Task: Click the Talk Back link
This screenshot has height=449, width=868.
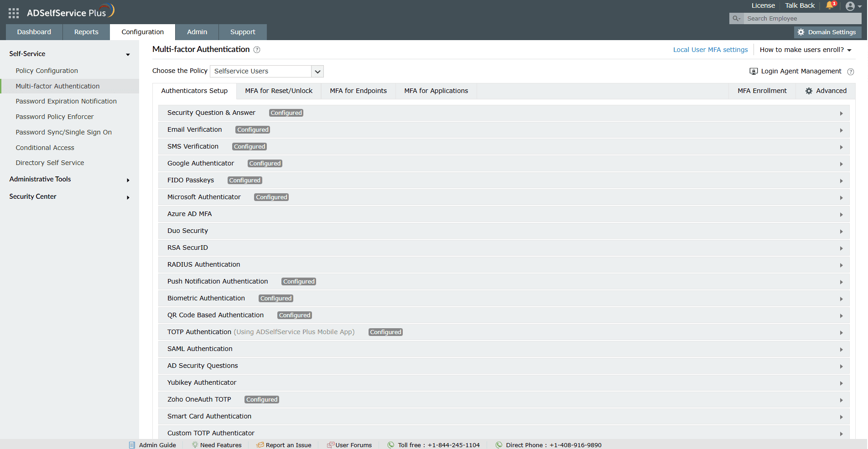Action: tap(800, 5)
